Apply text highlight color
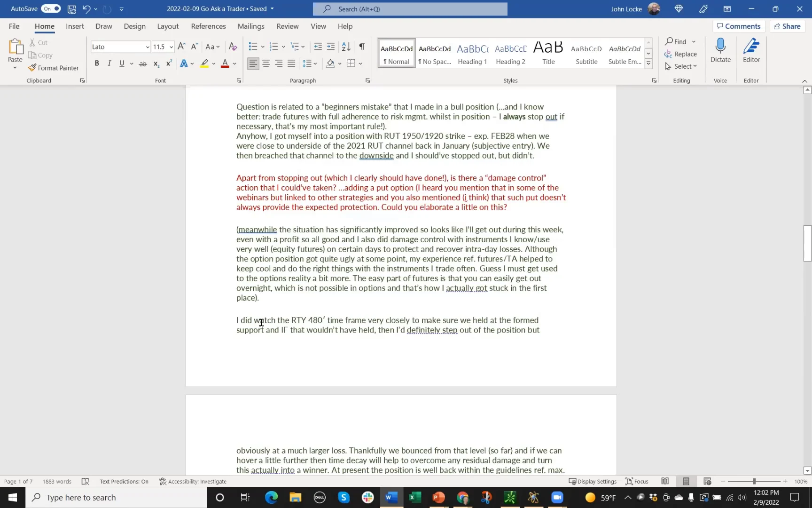812x508 pixels. pos(204,63)
